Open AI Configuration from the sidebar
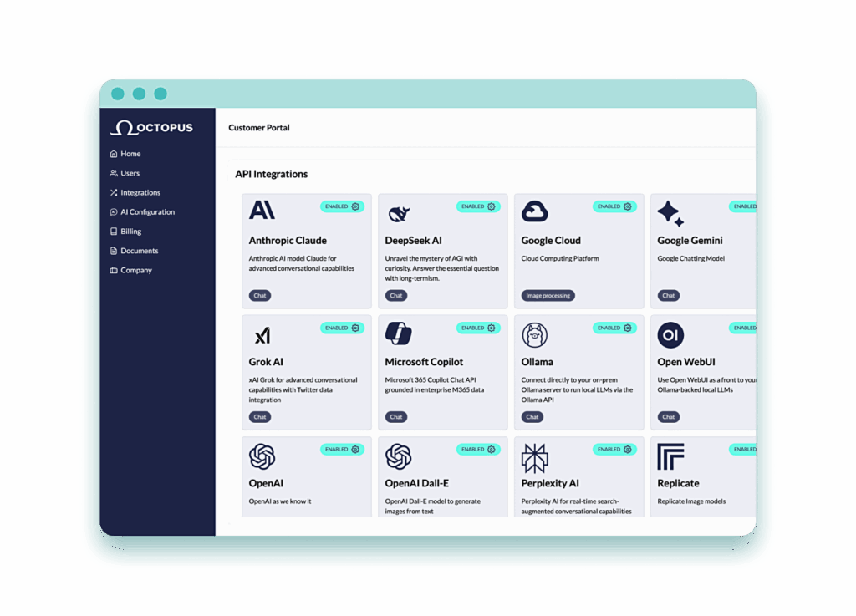 (x=142, y=212)
